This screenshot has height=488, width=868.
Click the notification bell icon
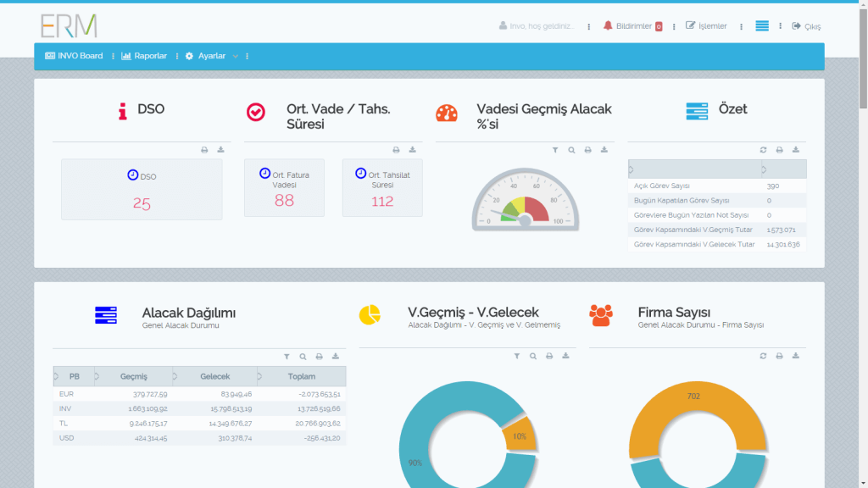click(608, 25)
